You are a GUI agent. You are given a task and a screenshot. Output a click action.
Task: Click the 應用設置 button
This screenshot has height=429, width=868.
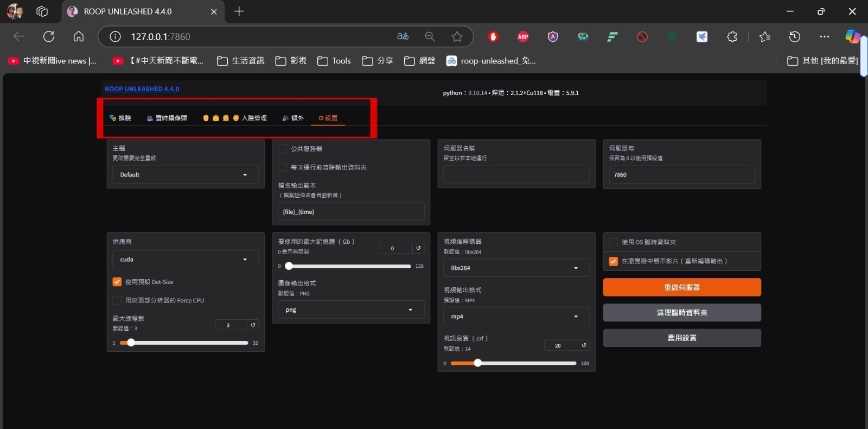pos(682,338)
